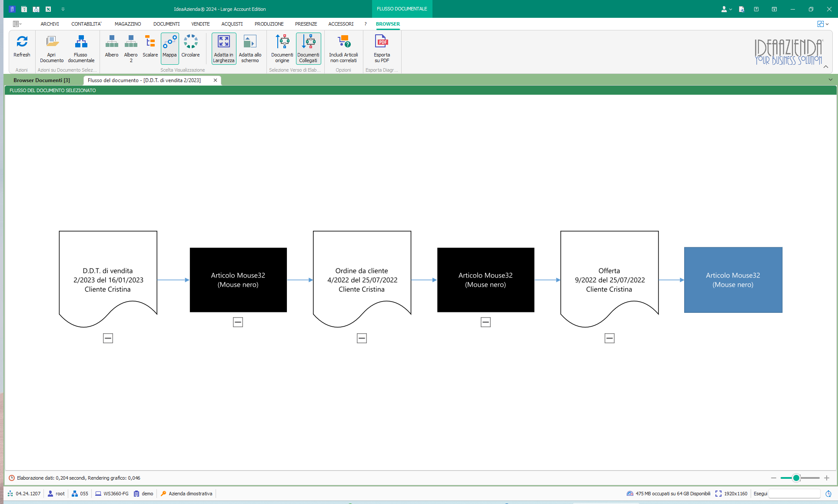The image size is (838, 504).
Task: Collapse the second black Articolo Mouse32 node
Action: 486,322
